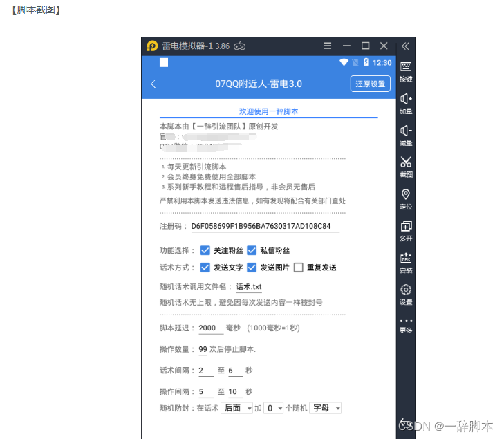504x439 pixels.
Task: Click 话术间隔 minimum value 2
Action: [206, 371]
